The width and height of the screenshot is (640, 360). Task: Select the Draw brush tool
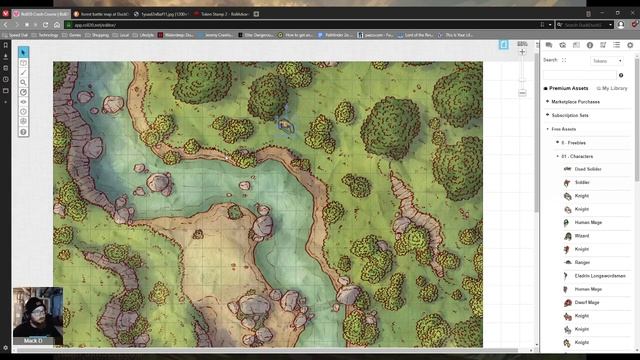(x=23, y=73)
